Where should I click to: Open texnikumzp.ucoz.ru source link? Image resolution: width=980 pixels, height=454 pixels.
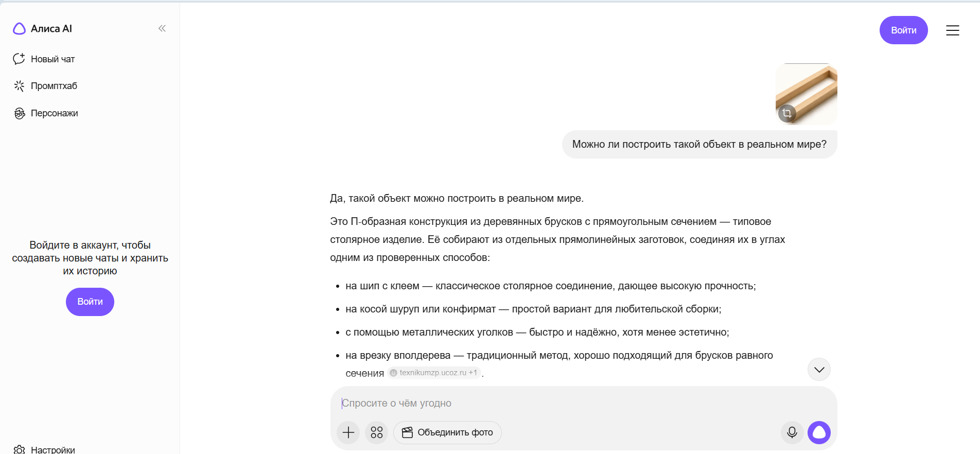point(433,373)
